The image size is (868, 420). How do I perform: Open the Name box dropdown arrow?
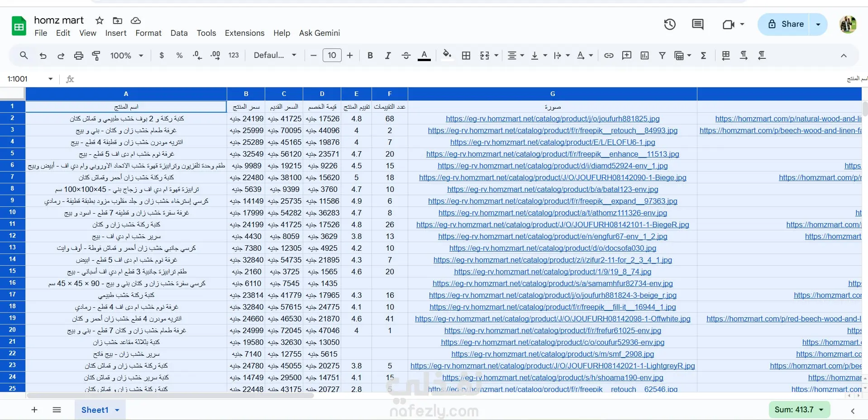click(x=50, y=79)
